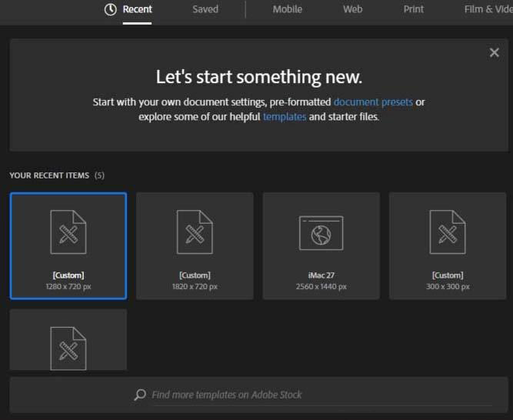
Task: Open the Saved tab
Action: [205, 9]
